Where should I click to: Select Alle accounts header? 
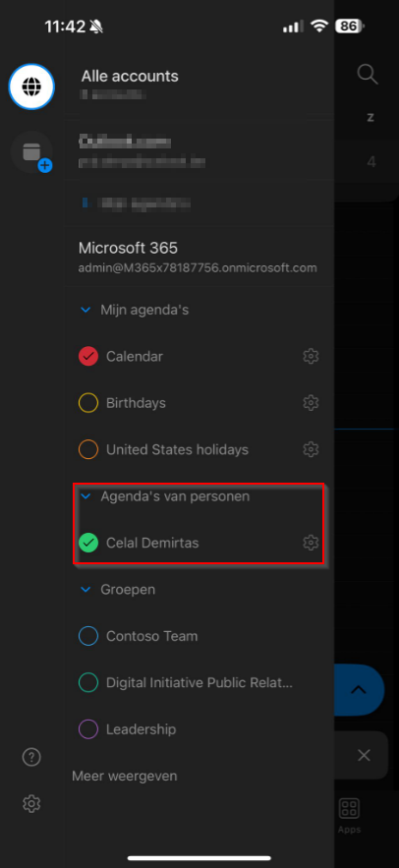(x=130, y=76)
